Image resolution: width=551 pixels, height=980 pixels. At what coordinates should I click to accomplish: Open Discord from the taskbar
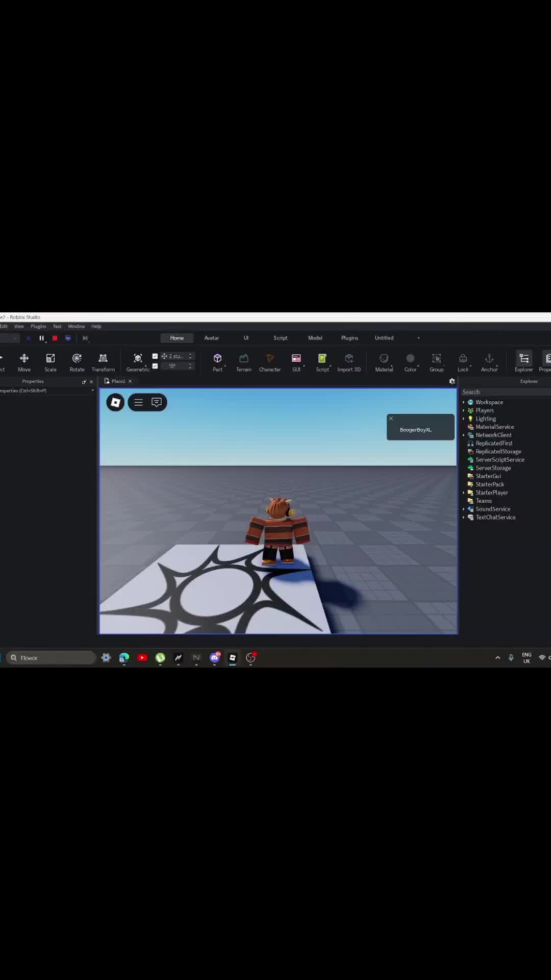(215, 657)
